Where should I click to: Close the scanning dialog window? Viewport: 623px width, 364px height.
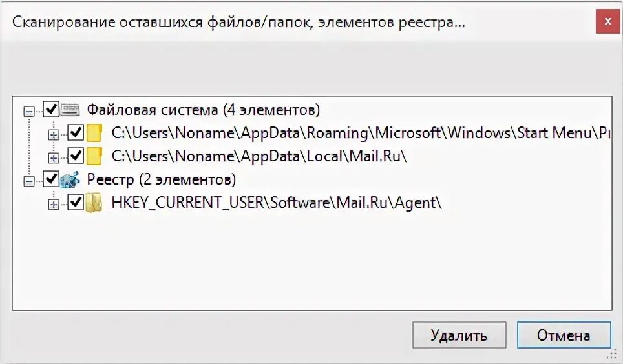pos(607,21)
